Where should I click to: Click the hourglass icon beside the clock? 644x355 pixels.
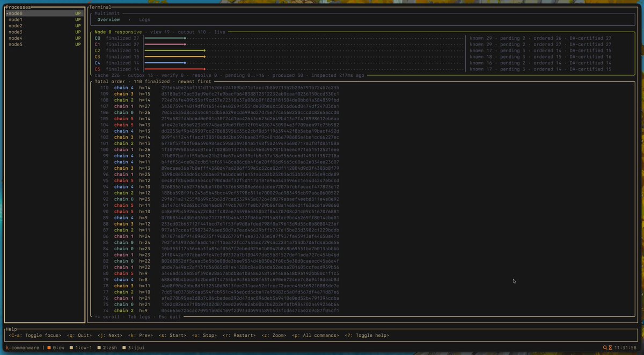pyautogui.click(x=611, y=348)
